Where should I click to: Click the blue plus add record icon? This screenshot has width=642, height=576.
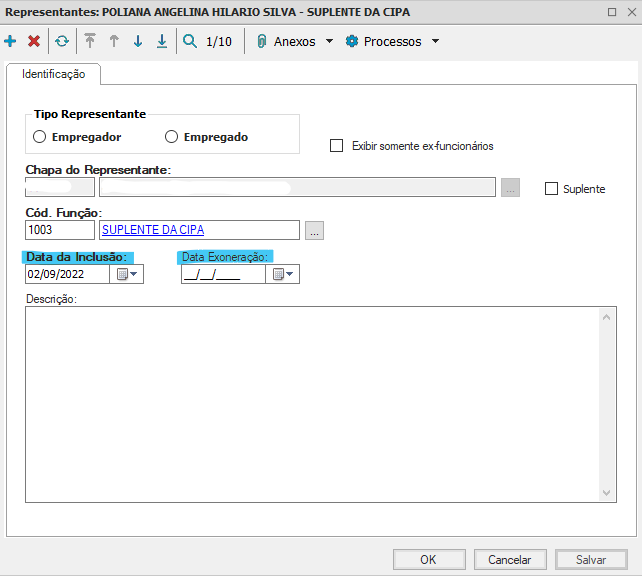point(11,42)
